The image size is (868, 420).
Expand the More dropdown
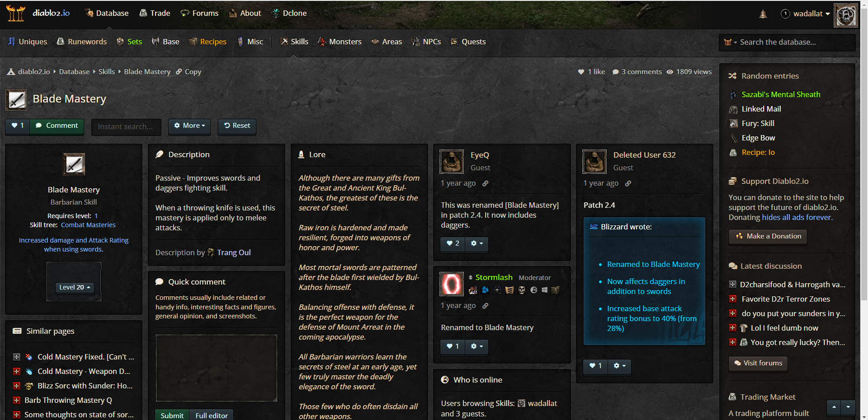(x=189, y=126)
